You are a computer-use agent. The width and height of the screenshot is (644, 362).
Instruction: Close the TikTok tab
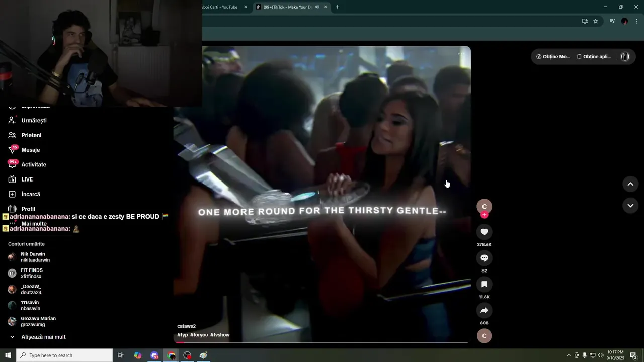[326, 7]
